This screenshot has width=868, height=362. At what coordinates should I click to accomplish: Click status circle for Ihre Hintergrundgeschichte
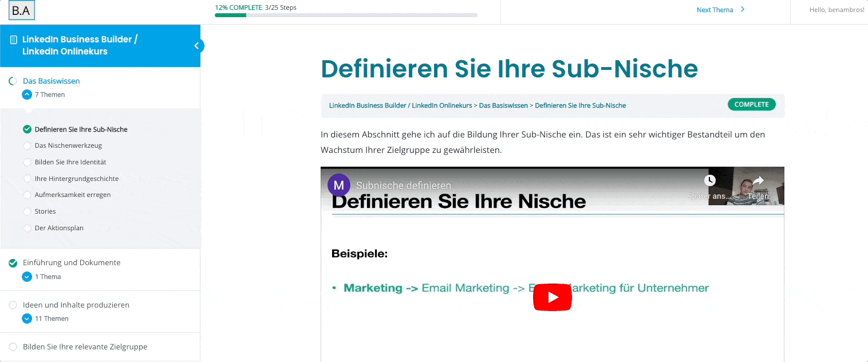[27, 179]
